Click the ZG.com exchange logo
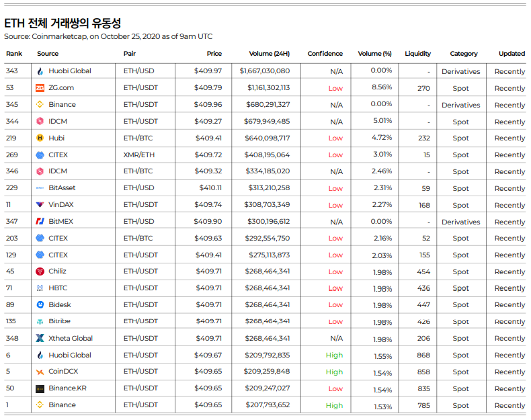 [40, 88]
